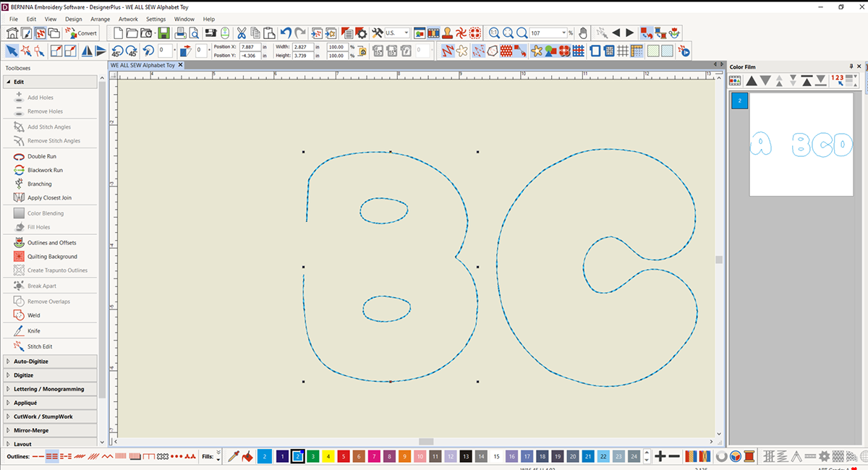Screen dimensions: 868x470
Task: Expand the CutWork / StumpWork toolbox
Action: coord(51,416)
